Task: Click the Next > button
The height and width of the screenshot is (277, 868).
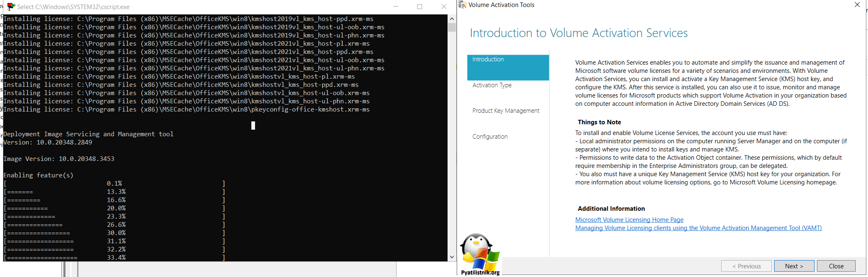Action: [x=794, y=266]
